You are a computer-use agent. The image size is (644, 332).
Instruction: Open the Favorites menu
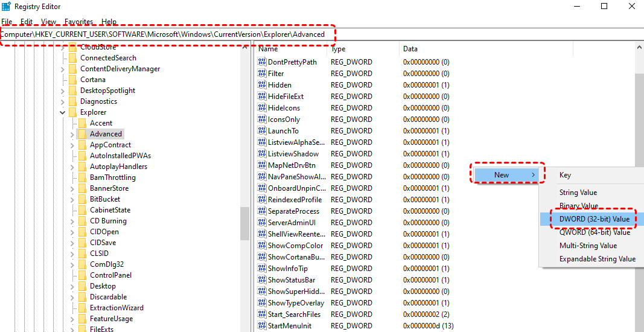78,22
